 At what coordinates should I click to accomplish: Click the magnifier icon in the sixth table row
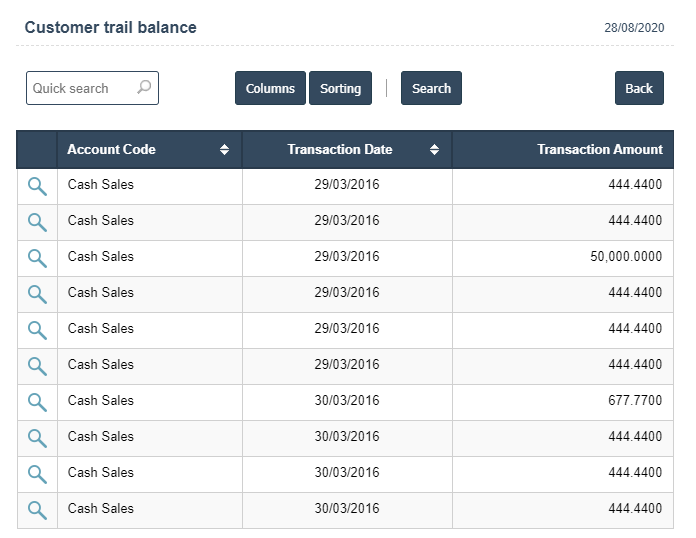click(37, 366)
